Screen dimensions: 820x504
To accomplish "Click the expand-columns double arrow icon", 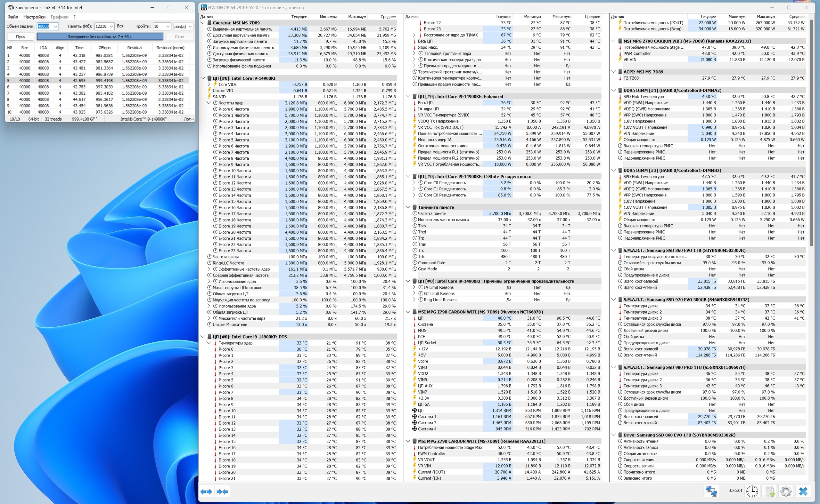I will tap(206, 492).
